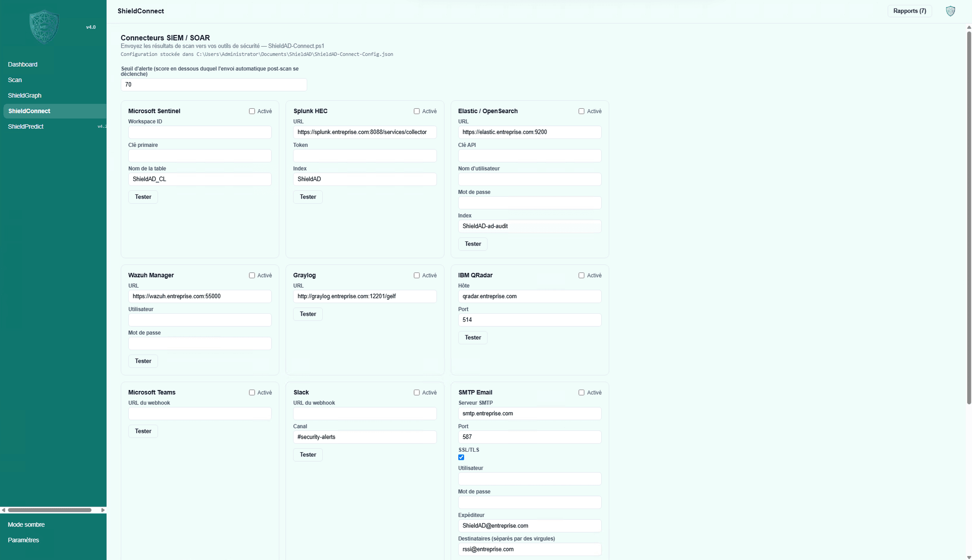Focus the Sentinel Clé primaire field

200,155
